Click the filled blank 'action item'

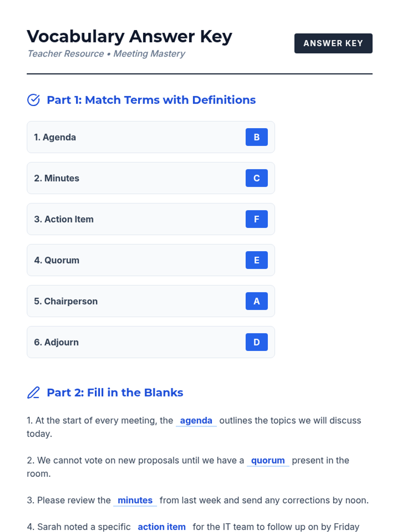pyautogui.click(x=162, y=527)
